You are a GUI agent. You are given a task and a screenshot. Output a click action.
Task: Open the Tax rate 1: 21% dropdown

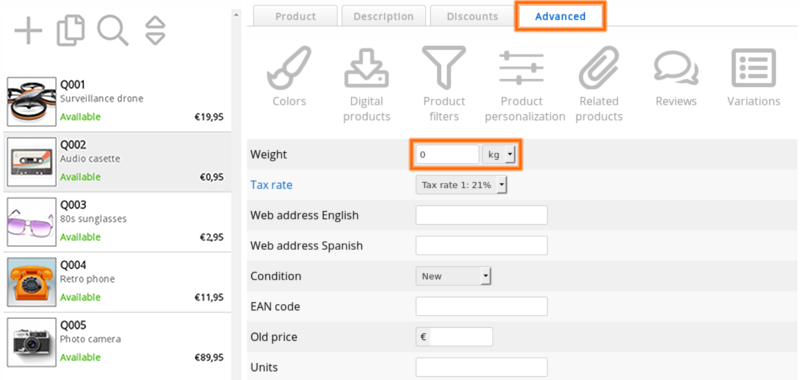[461, 185]
